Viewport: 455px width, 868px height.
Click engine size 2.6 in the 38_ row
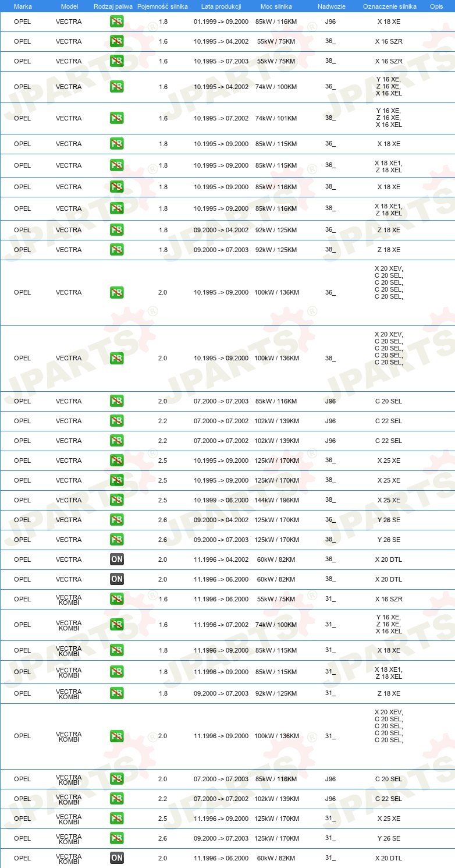coord(163,540)
